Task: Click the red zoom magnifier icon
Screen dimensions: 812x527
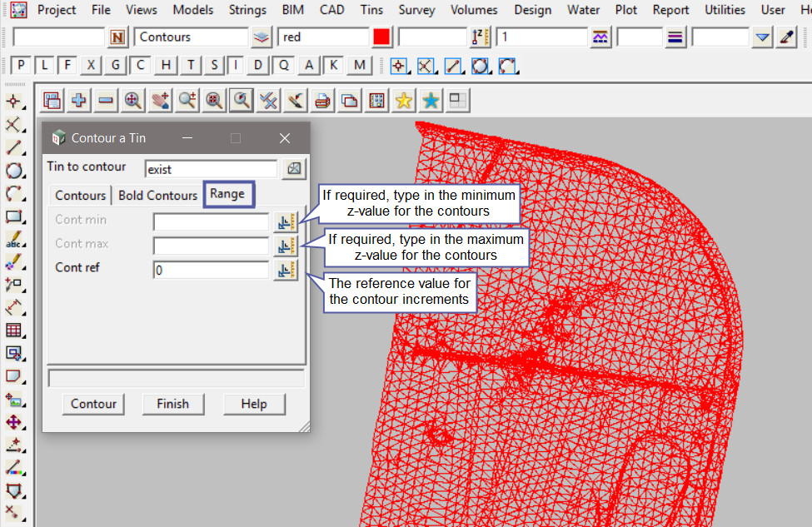Action: pos(214,101)
